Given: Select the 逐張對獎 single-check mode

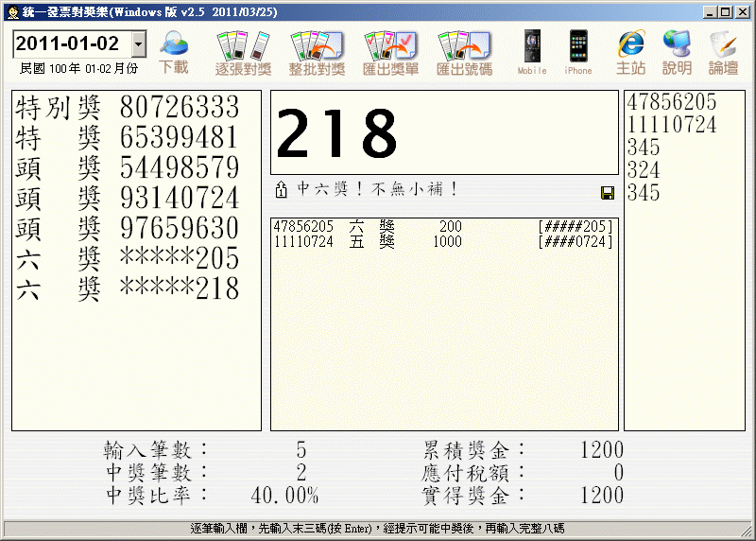Looking at the screenshot, I should [243, 52].
